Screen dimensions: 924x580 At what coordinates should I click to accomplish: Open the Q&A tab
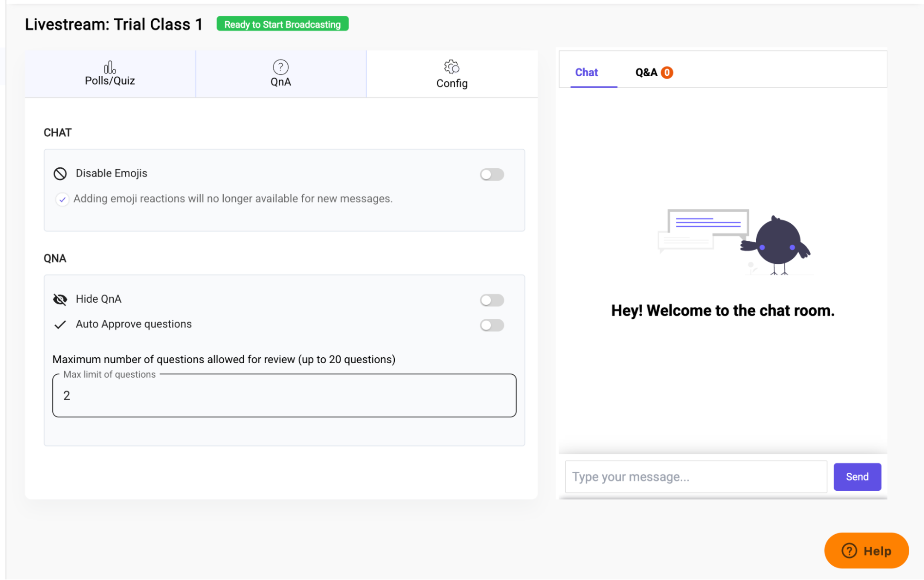point(646,73)
